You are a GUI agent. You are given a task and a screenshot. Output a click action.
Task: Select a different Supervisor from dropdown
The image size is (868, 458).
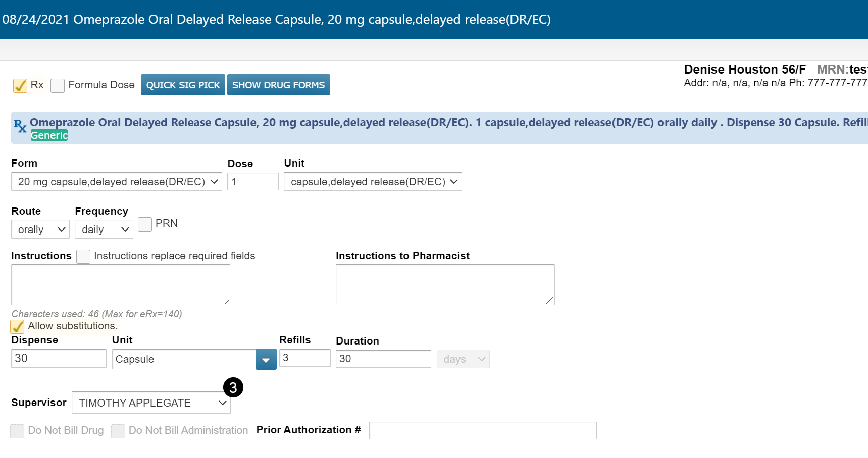pos(151,403)
